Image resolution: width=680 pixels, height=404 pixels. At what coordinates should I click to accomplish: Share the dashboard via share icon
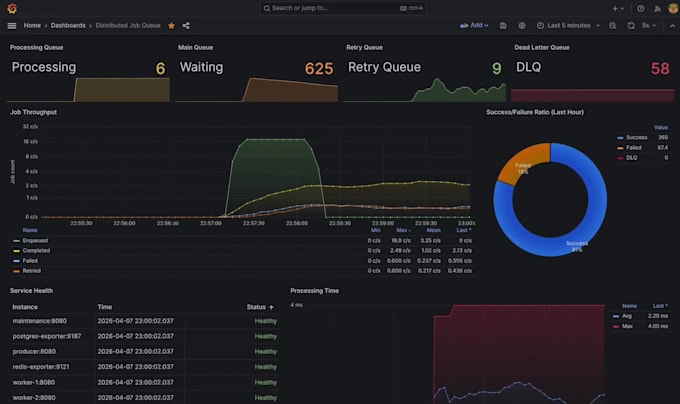(186, 26)
